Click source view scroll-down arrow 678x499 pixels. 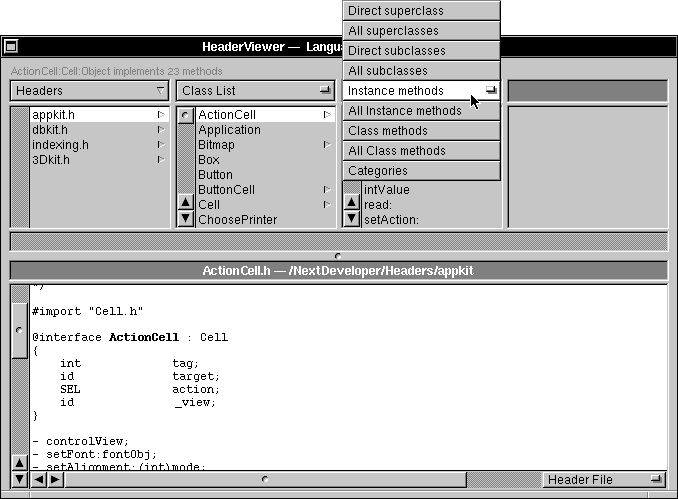click(x=19, y=479)
